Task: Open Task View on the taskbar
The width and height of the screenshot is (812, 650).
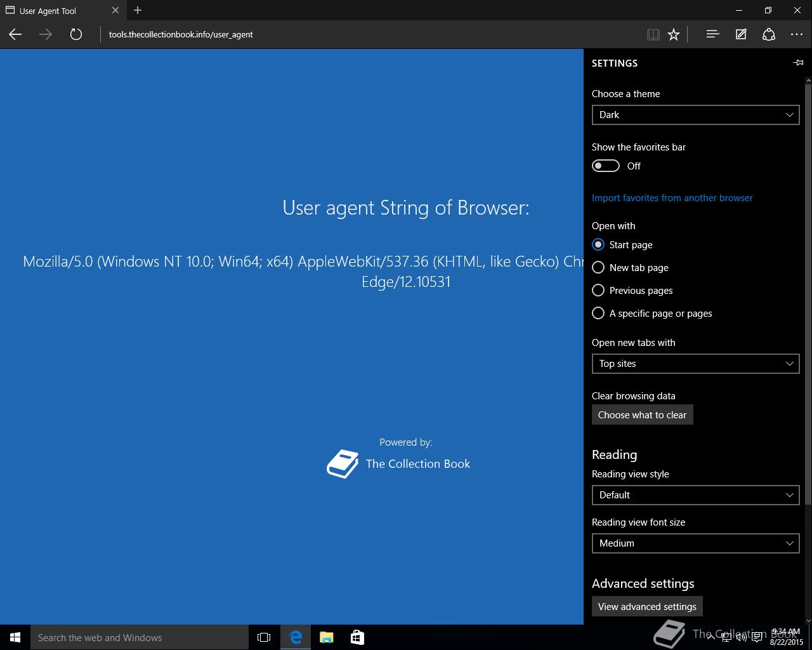Action: click(264, 637)
